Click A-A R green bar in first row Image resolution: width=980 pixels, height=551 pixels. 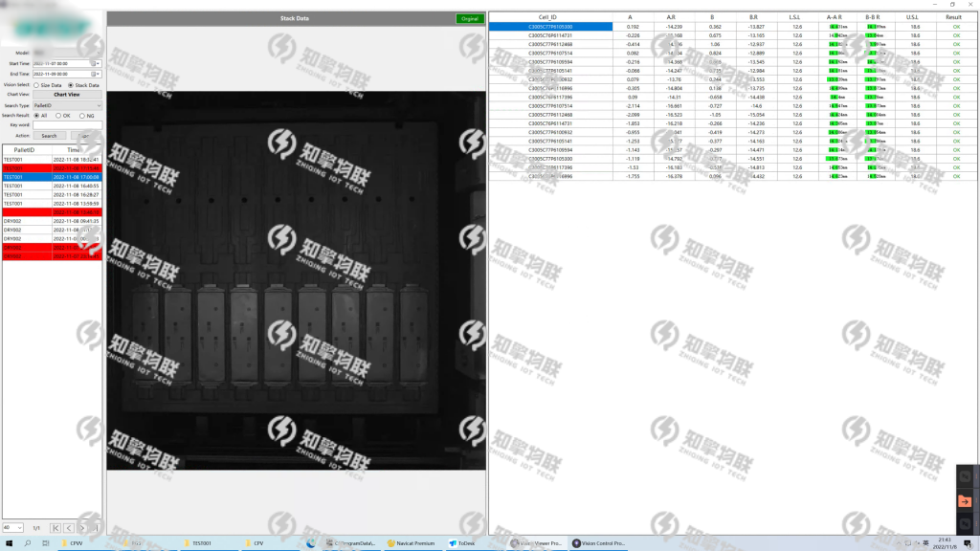tap(834, 27)
